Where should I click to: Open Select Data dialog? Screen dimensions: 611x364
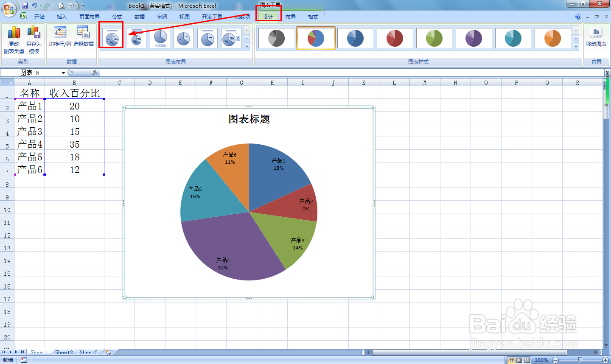[84, 36]
